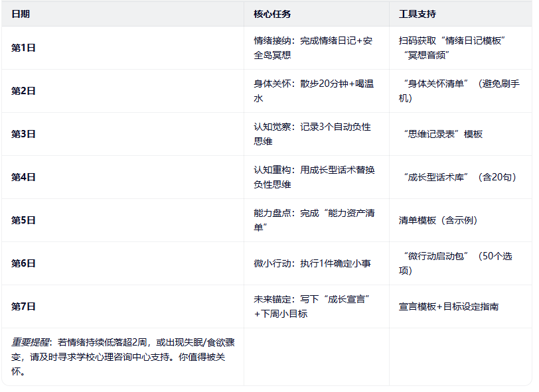539x392 pixels.
Task: Click the 工具支持 column header
Action: pyautogui.click(x=418, y=14)
